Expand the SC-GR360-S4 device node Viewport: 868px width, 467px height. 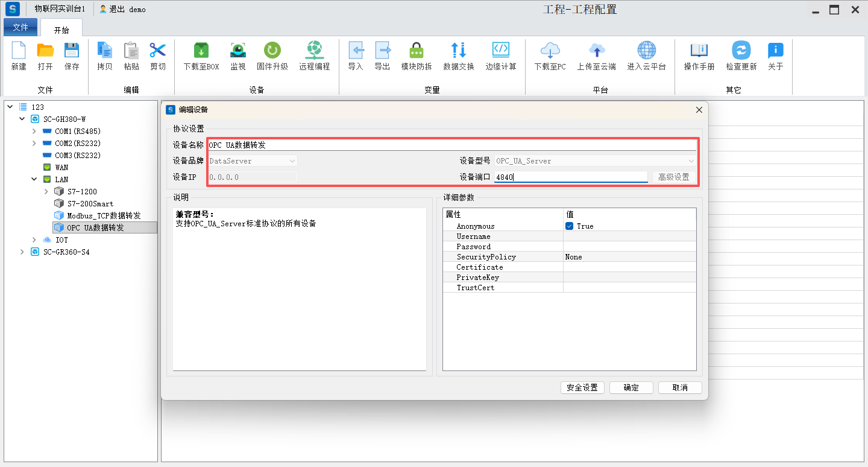(x=22, y=252)
